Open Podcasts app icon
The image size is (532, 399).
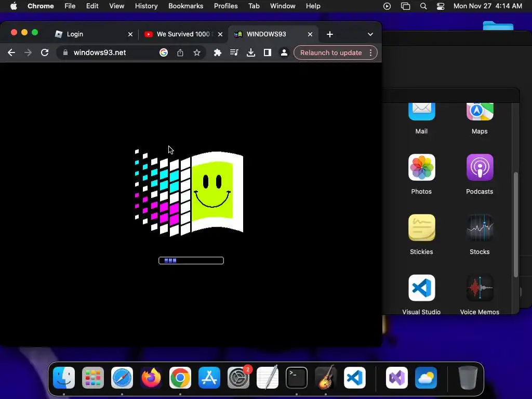click(480, 167)
